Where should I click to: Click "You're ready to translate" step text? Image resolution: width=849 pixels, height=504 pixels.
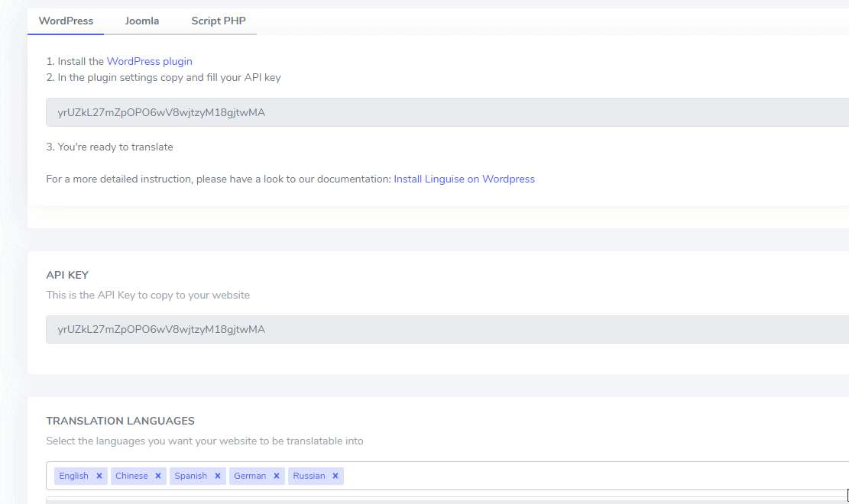coord(109,147)
